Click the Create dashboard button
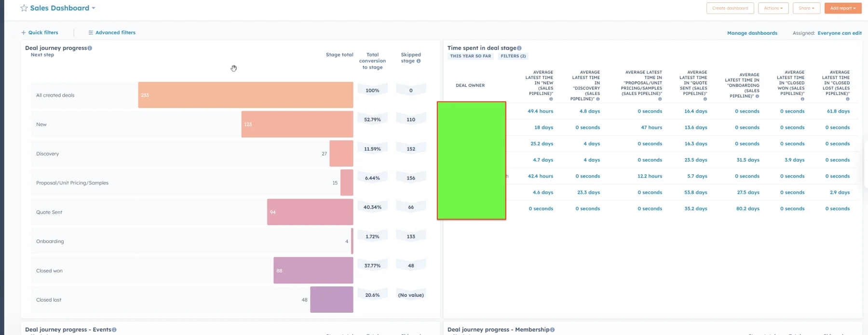 pos(730,8)
